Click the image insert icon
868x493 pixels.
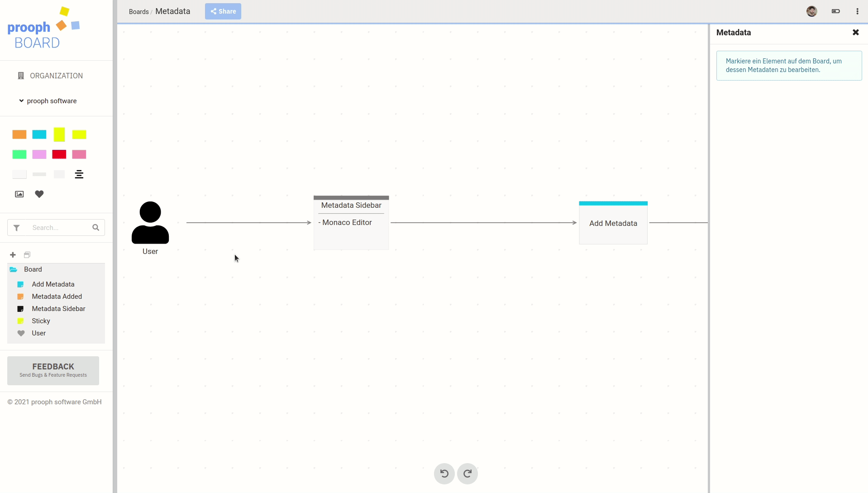tap(19, 194)
